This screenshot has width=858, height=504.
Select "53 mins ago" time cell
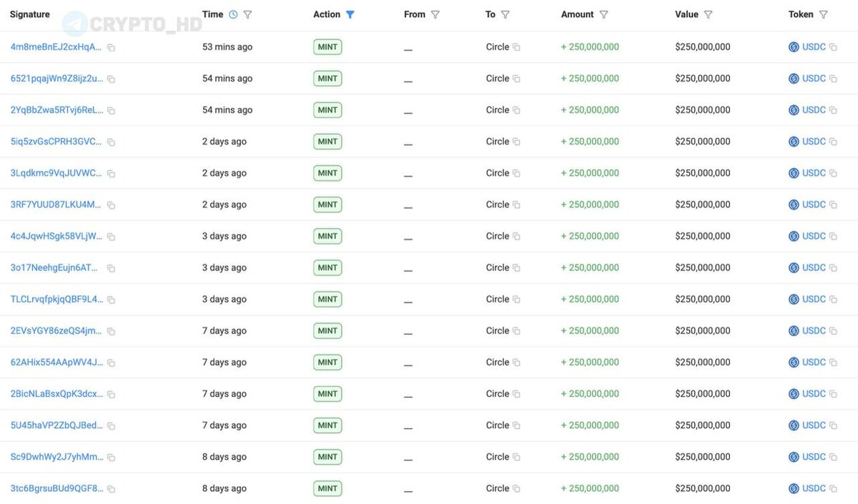(x=227, y=47)
